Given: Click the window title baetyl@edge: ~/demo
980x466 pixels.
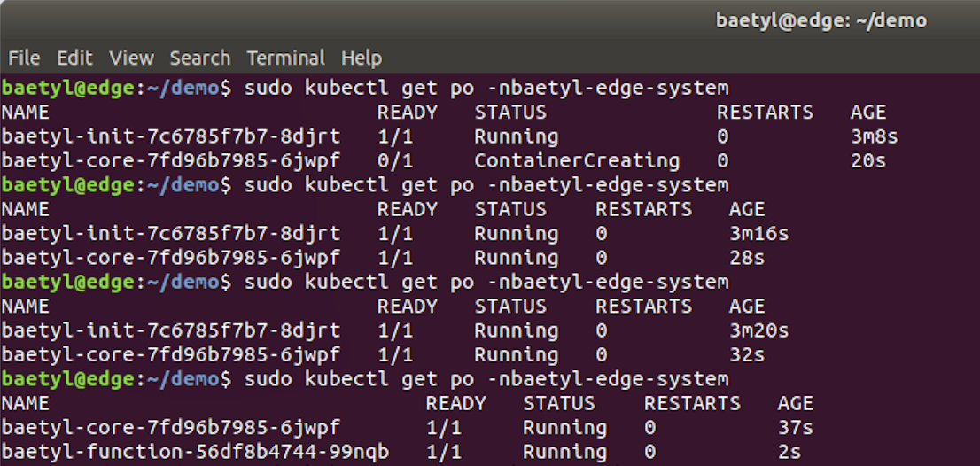Looking at the screenshot, I should click(821, 20).
